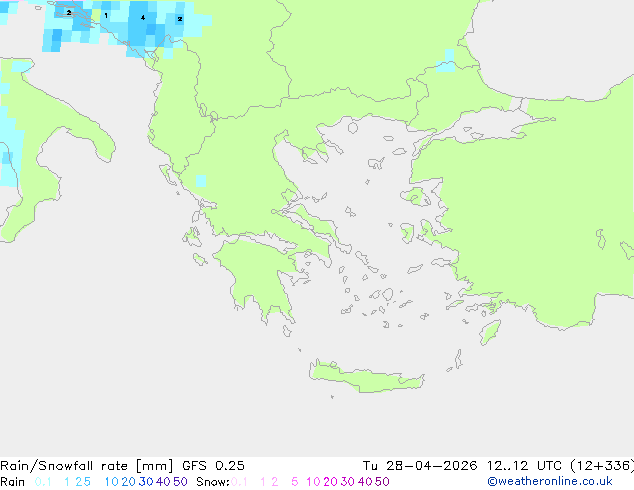Click the 'Rain' legend label
Screen dimensions: 634x490
[13, 482]
